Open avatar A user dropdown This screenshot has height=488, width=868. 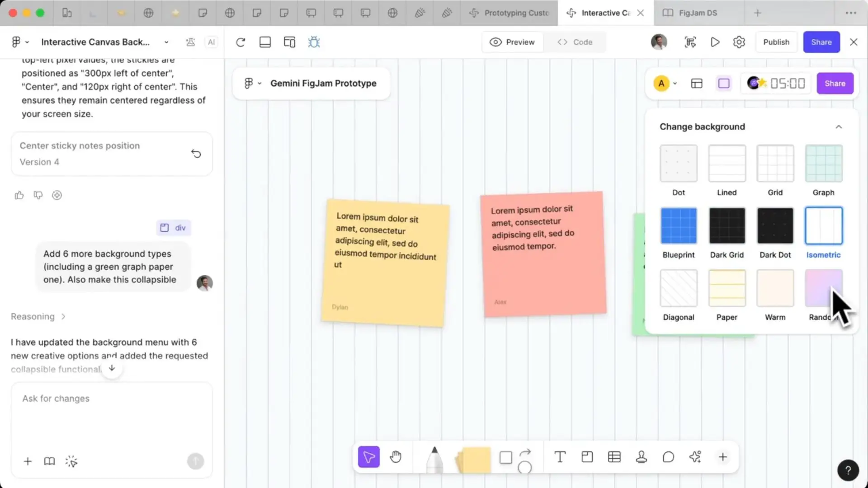click(x=665, y=83)
